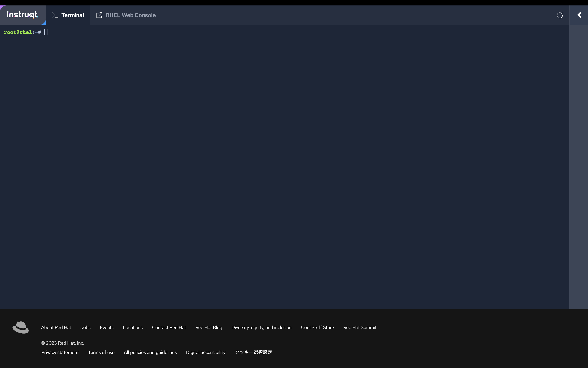Go to the Events link
The height and width of the screenshot is (368, 588).
pyautogui.click(x=107, y=327)
